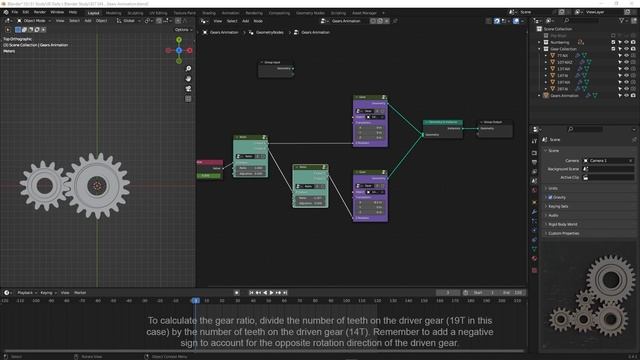640x360 pixels.
Task: Play the animation forward
Action: pos(271,293)
